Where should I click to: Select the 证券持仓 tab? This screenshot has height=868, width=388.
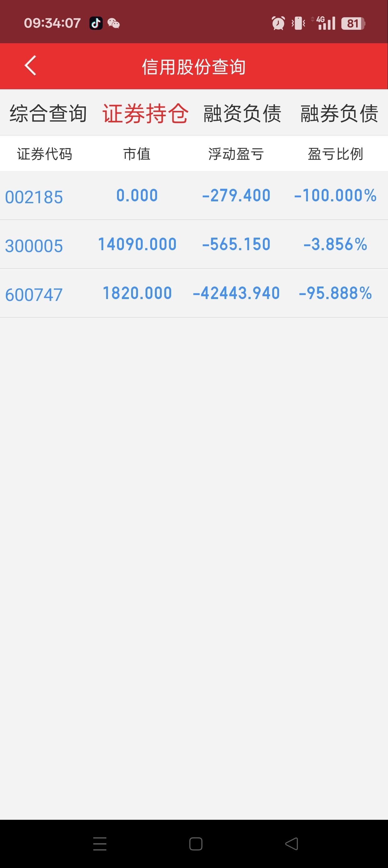[145, 113]
